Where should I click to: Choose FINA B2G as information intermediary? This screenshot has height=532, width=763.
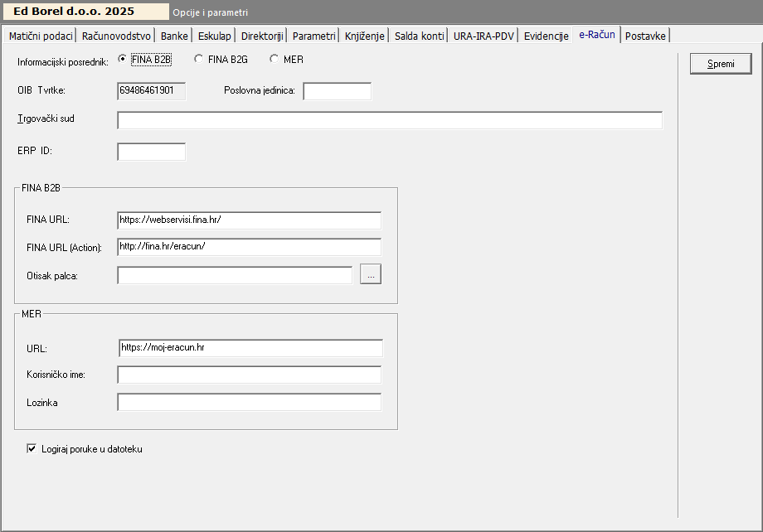pos(198,59)
